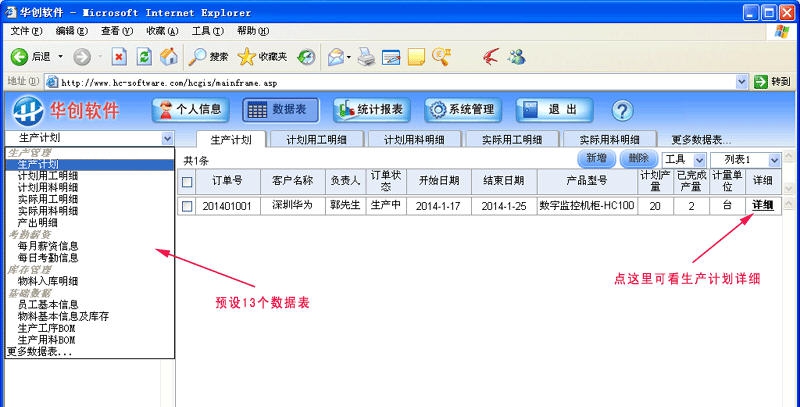The image size is (800, 407).
Task: Select 每月薪资信息 in the list
Action: 89,246
